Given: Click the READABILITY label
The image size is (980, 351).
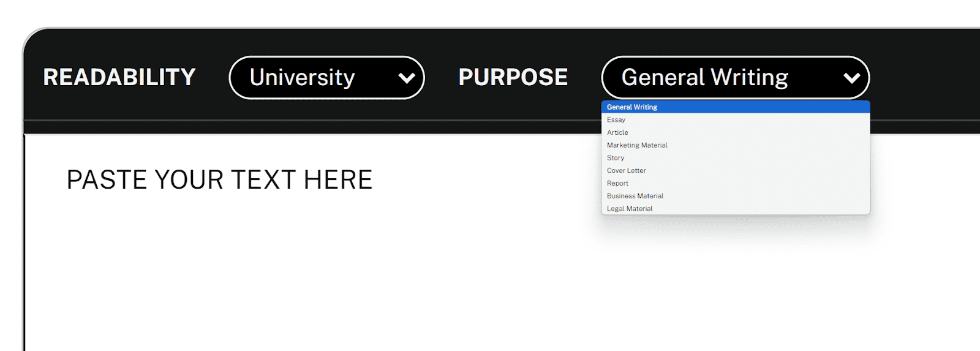Looking at the screenshot, I should point(119,77).
